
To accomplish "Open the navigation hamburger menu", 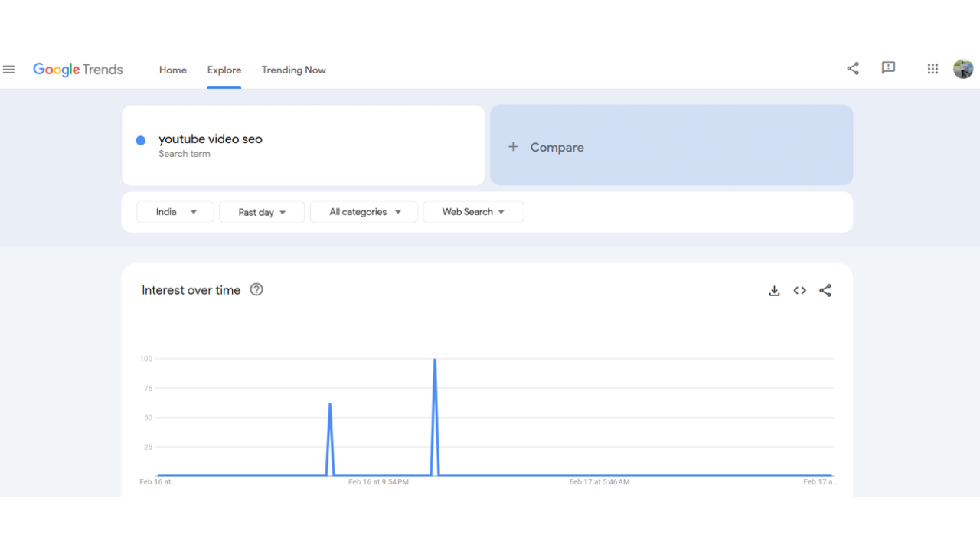I will click(9, 68).
